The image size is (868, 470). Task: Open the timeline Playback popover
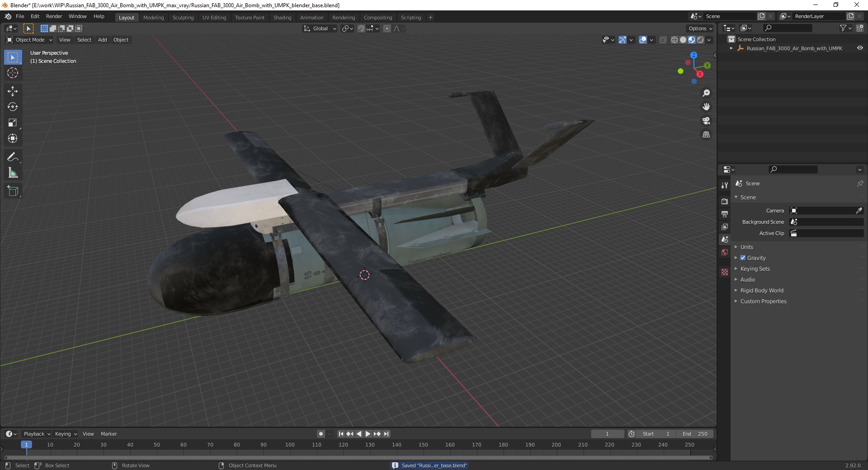pos(37,434)
